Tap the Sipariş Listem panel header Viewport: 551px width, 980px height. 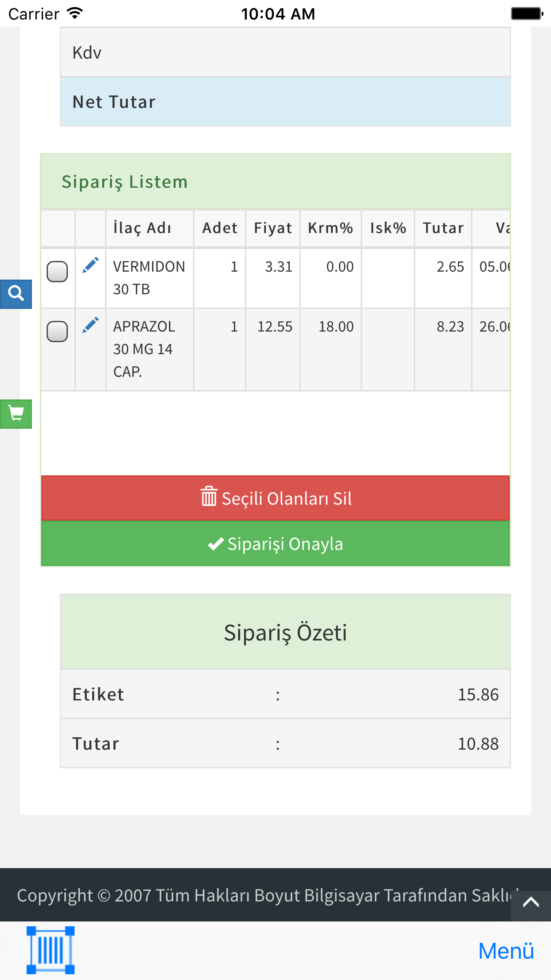275,182
